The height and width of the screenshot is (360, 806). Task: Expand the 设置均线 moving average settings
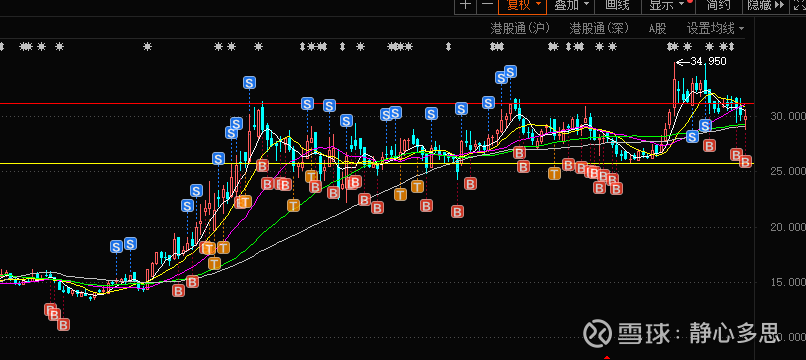click(x=715, y=28)
